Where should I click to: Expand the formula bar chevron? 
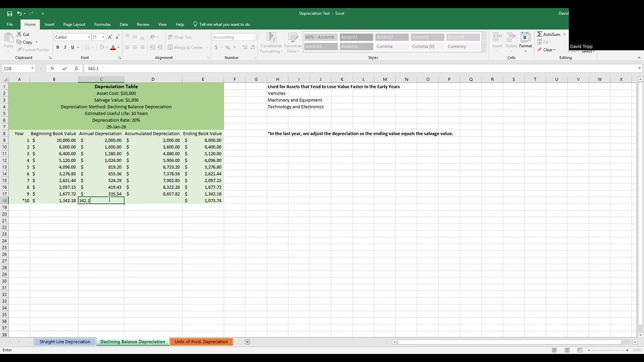point(639,68)
